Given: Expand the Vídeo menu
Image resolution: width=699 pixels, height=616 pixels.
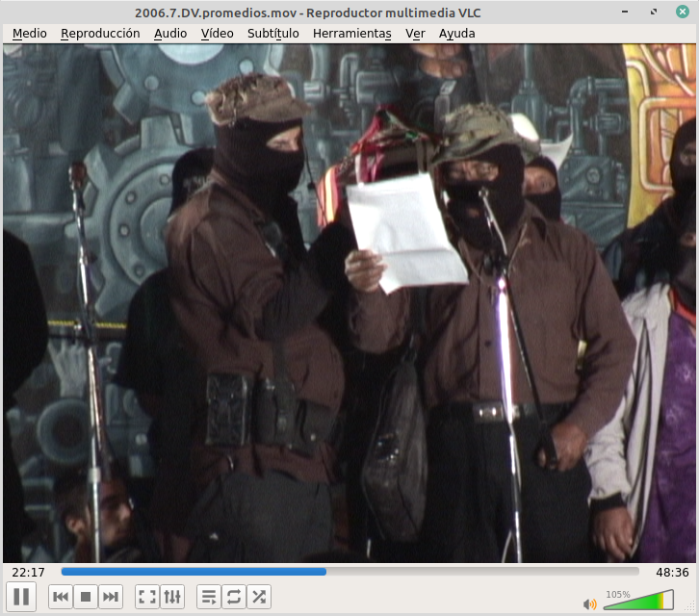Looking at the screenshot, I should click(217, 33).
